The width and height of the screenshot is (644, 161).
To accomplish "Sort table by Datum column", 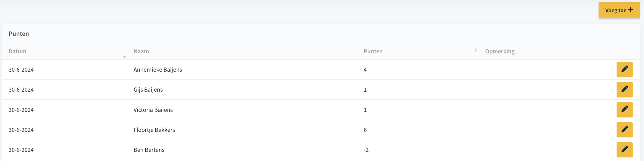I will point(17,51).
